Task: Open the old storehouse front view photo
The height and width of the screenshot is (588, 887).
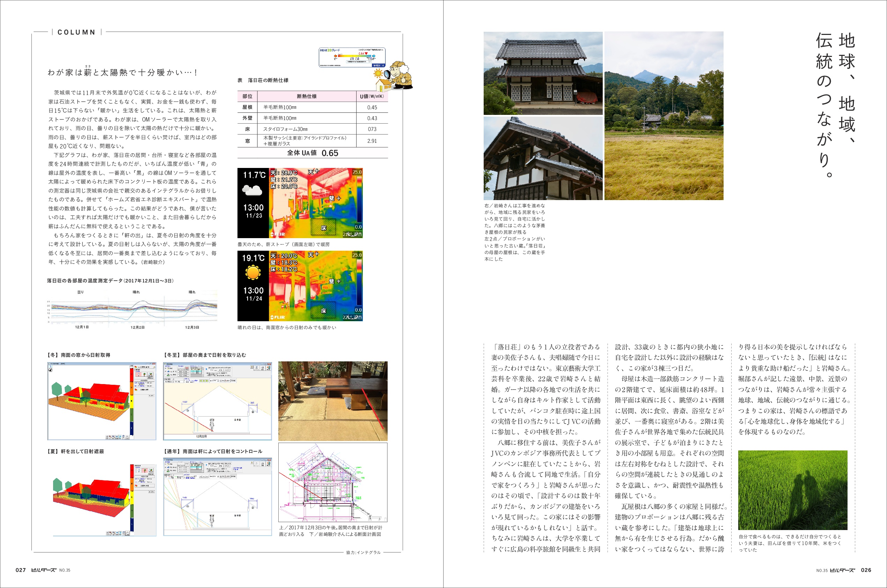Action: tap(543, 73)
